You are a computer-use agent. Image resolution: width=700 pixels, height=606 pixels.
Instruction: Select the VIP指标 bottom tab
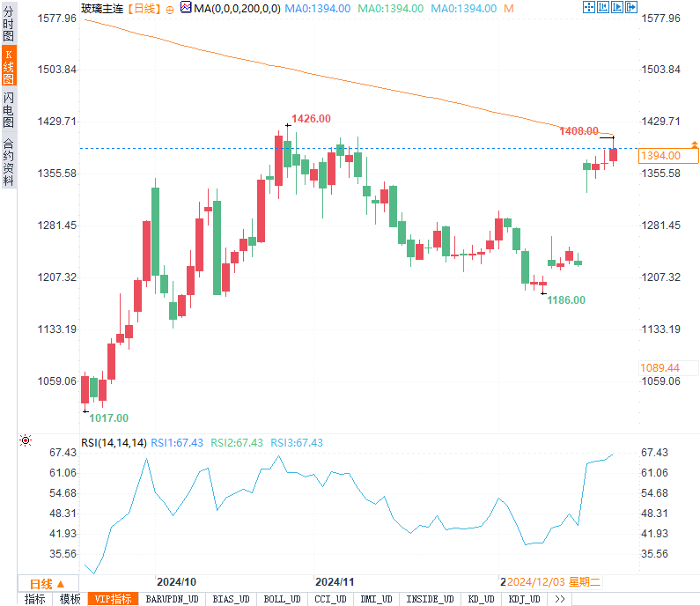tap(113, 599)
